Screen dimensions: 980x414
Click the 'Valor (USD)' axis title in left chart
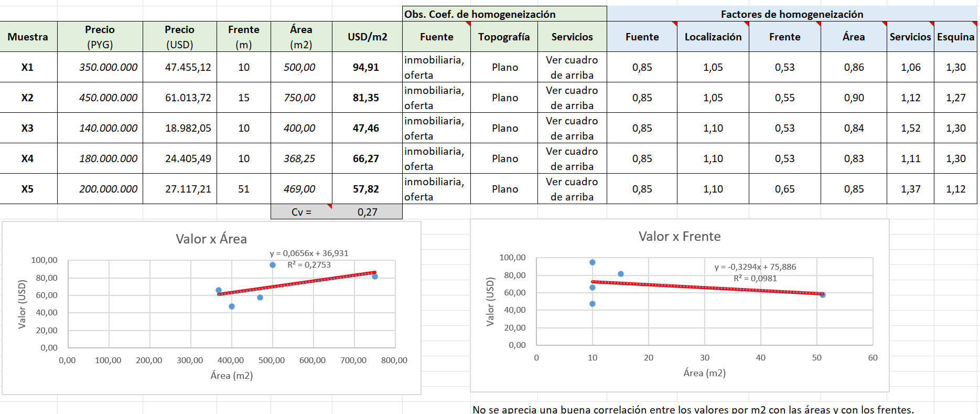(x=22, y=304)
